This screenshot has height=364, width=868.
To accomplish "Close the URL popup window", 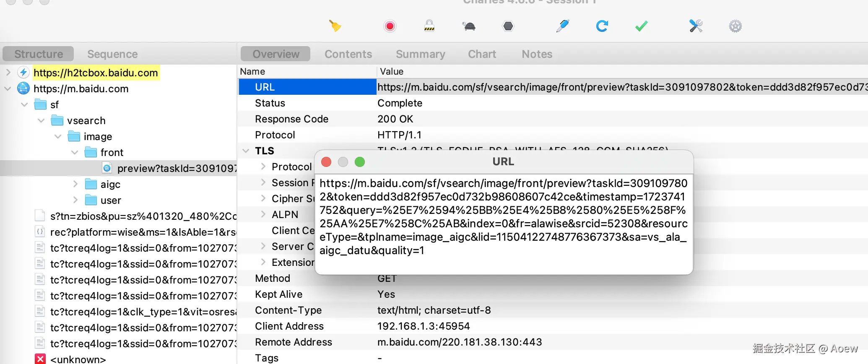I will click(326, 162).
